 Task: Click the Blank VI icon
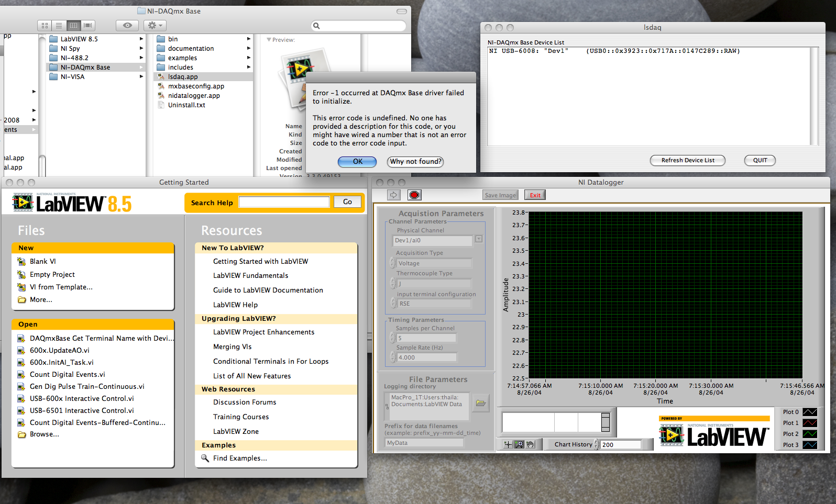[x=21, y=261]
